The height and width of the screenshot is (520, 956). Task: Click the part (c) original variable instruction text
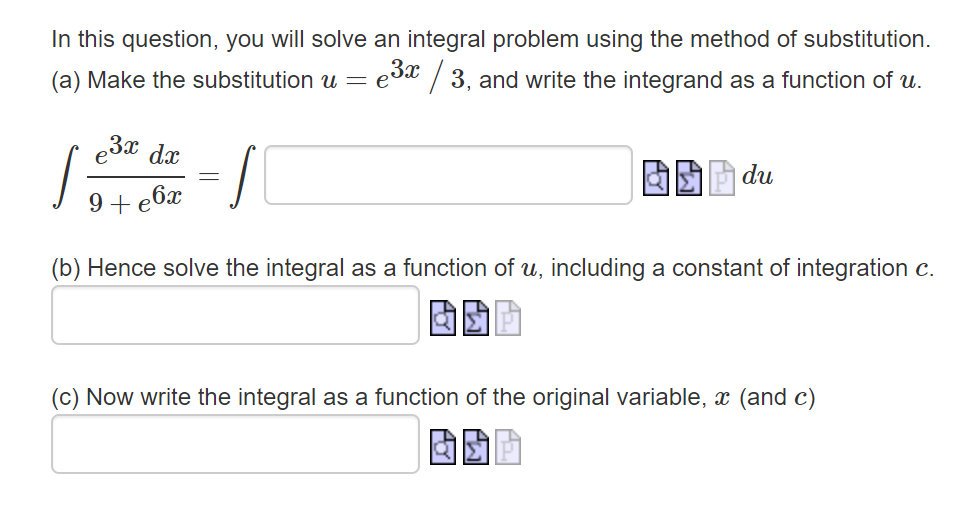[x=433, y=397]
